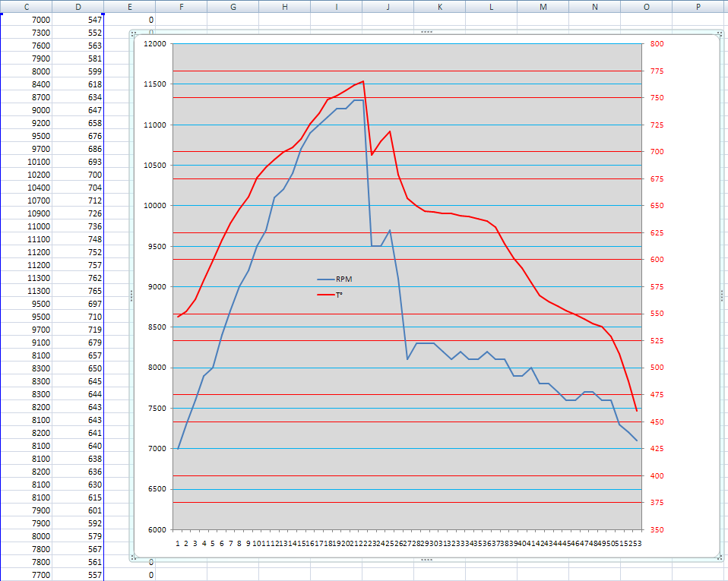
Task: Select cell containing 657
Action: (78, 355)
